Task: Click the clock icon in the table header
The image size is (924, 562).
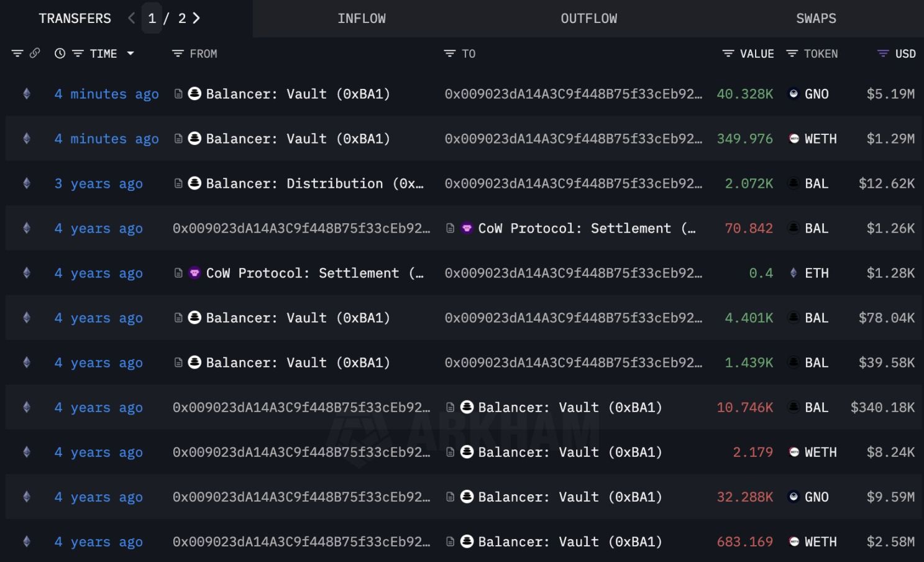Action: [x=59, y=53]
